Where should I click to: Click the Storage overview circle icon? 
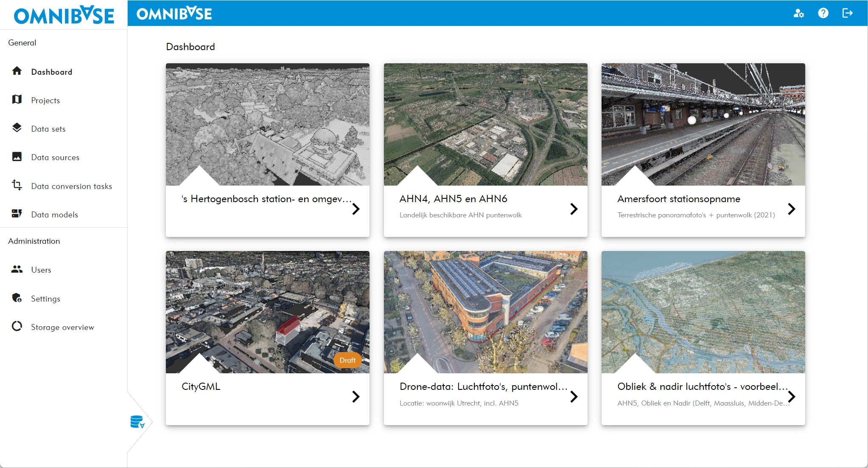17,326
